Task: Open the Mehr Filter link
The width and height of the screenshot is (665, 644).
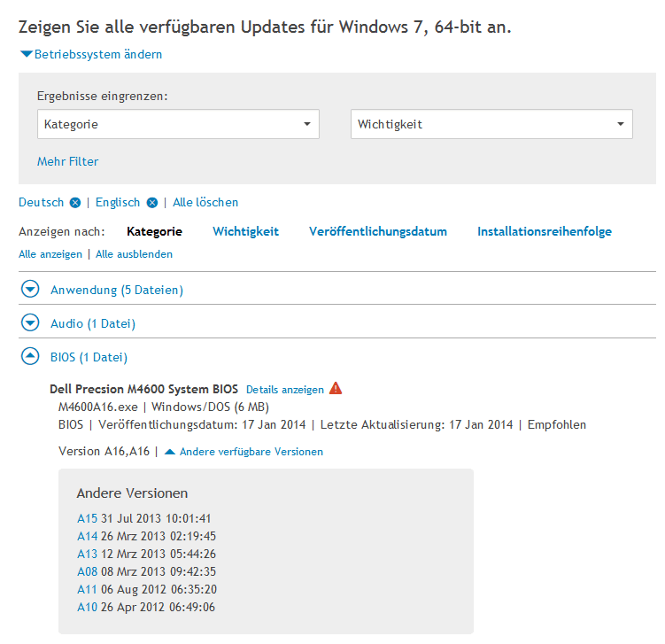Action: pos(68,161)
